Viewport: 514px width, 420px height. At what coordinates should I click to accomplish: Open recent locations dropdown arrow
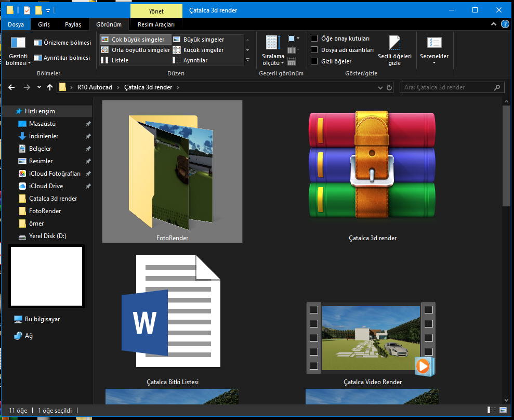pyautogui.click(x=39, y=87)
